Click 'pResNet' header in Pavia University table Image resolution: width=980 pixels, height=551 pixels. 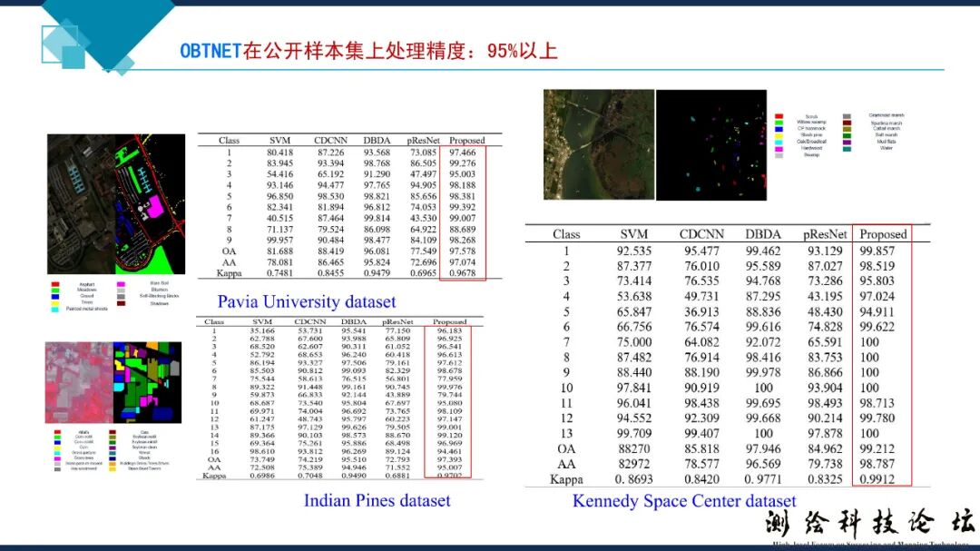click(423, 141)
